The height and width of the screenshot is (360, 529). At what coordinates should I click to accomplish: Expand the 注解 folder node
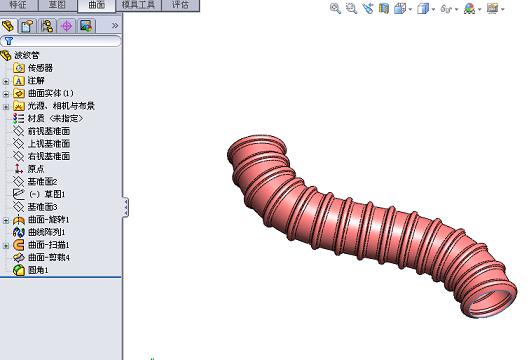(6, 81)
